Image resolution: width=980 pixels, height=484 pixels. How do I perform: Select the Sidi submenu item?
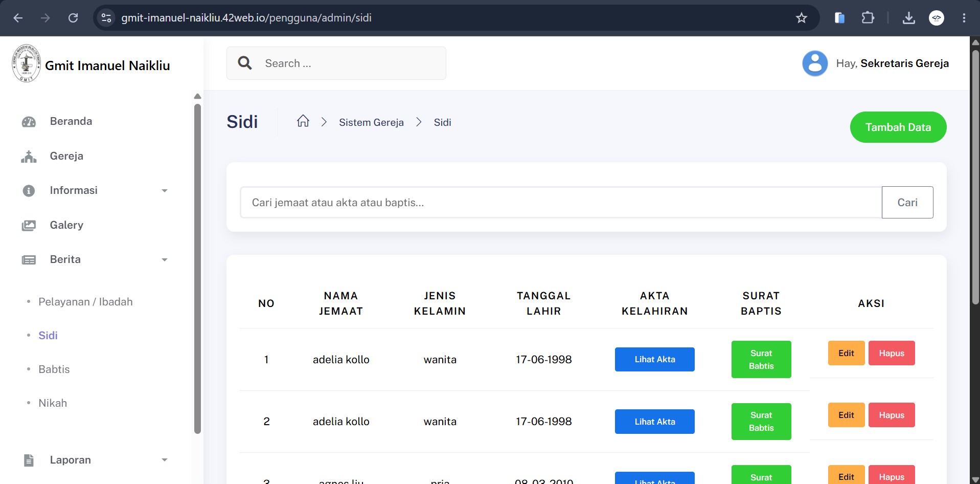[x=48, y=336]
